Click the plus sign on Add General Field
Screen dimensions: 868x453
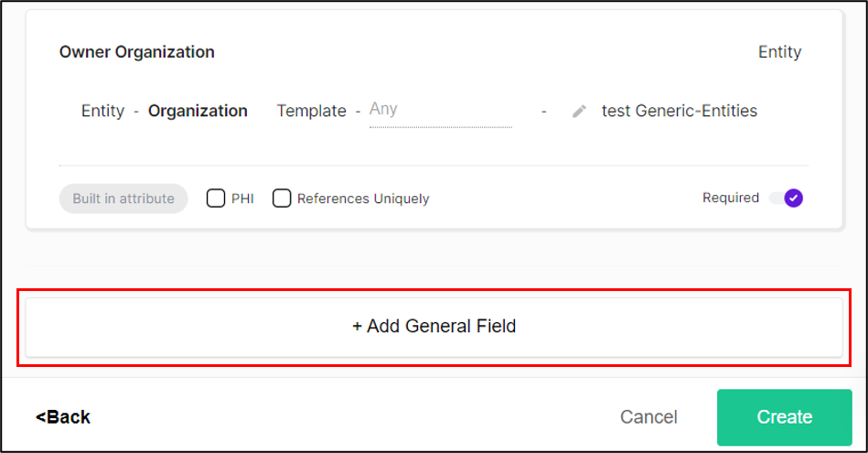(x=358, y=326)
